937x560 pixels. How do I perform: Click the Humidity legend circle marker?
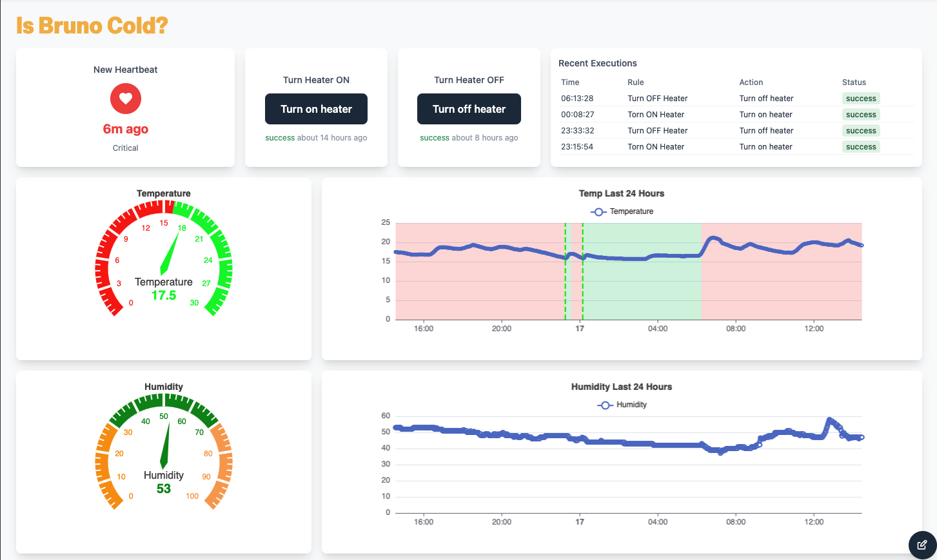[604, 405]
